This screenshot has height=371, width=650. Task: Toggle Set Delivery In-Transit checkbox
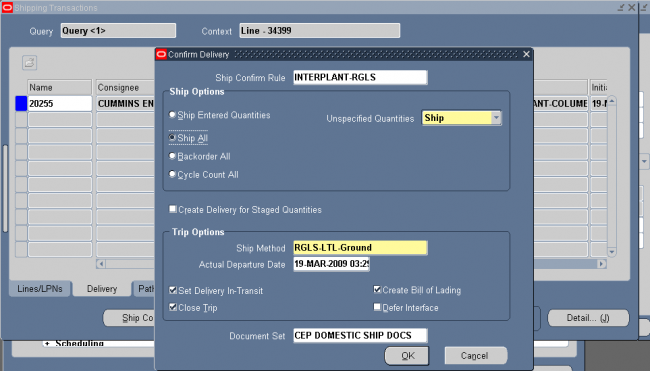tap(173, 290)
